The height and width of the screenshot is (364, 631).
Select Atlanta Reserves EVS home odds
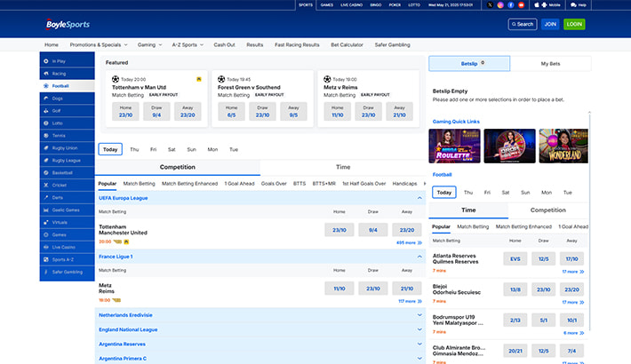tap(515, 259)
